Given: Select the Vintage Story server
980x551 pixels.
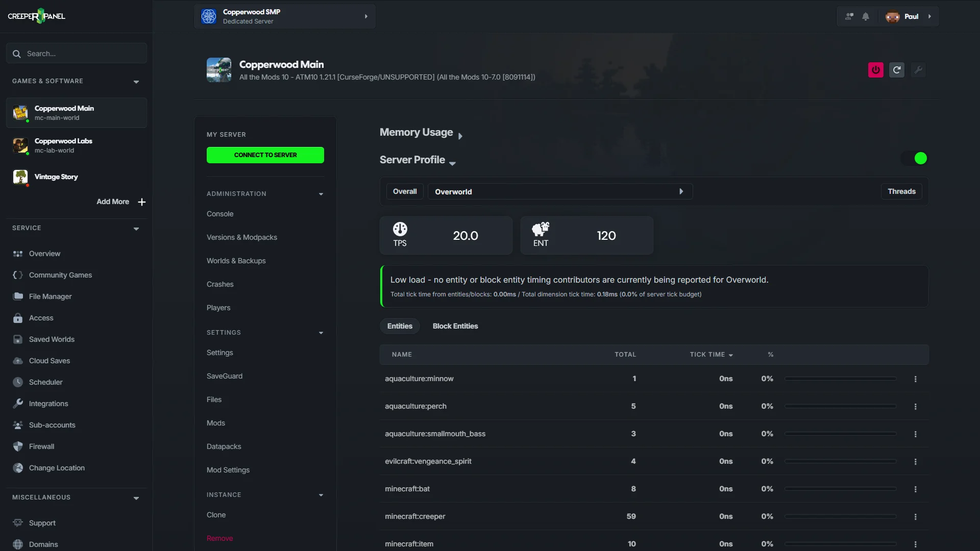Looking at the screenshot, I should [x=77, y=177].
